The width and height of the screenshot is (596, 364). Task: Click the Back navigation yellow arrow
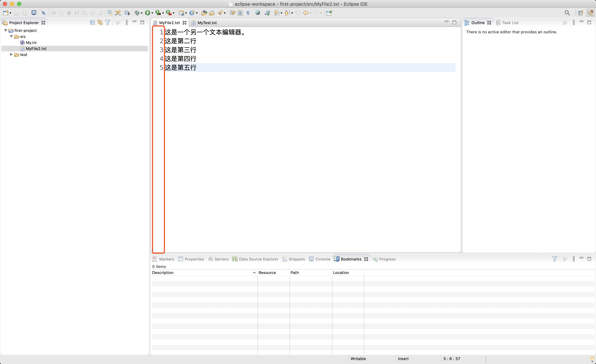click(x=306, y=13)
